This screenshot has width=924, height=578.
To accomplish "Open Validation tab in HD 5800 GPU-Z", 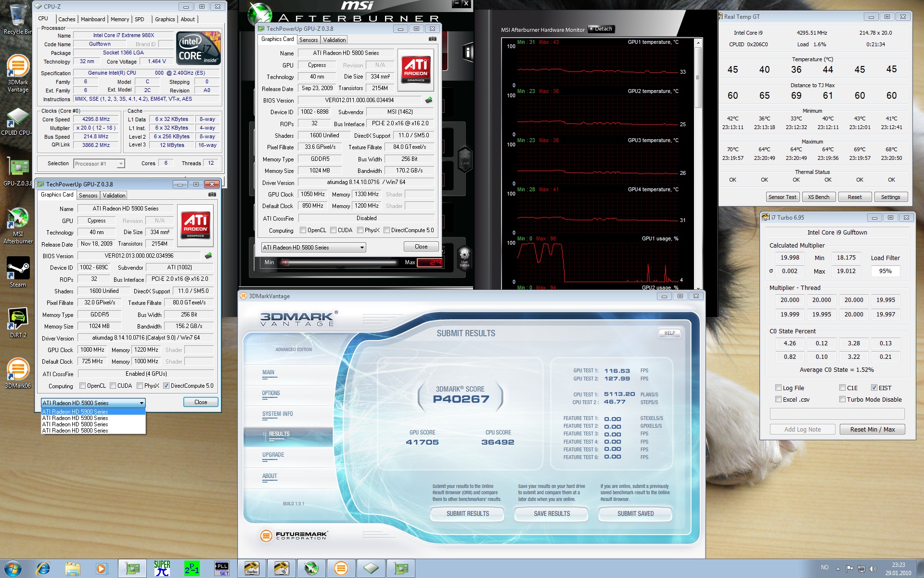I will (334, 40).
